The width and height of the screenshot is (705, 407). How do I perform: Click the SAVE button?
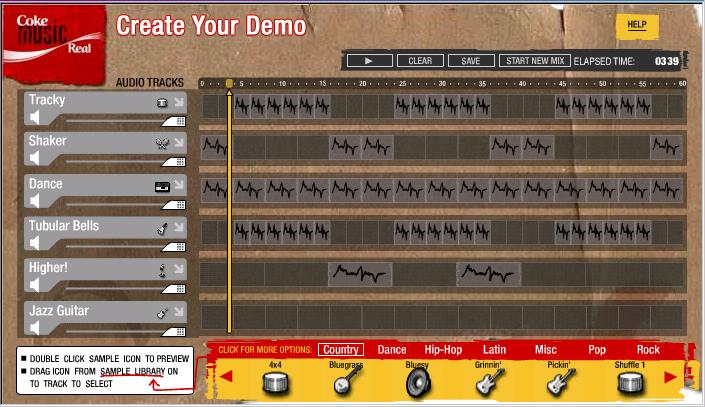471,61
